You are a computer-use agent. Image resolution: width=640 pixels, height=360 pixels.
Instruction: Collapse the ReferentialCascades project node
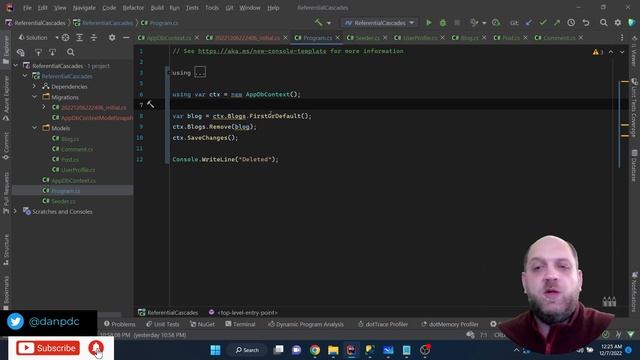pos(25,76)
